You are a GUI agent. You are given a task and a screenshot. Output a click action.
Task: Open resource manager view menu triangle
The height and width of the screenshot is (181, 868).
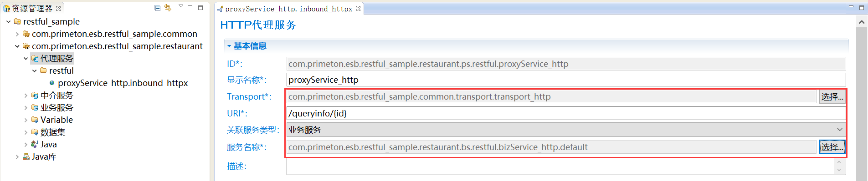point(180,6)
